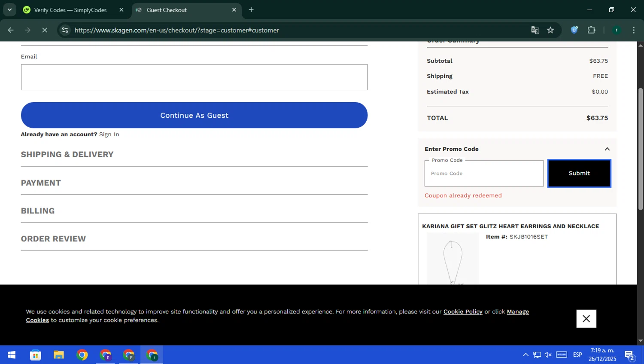Collapse the Enter Promo Code panel

607,149
